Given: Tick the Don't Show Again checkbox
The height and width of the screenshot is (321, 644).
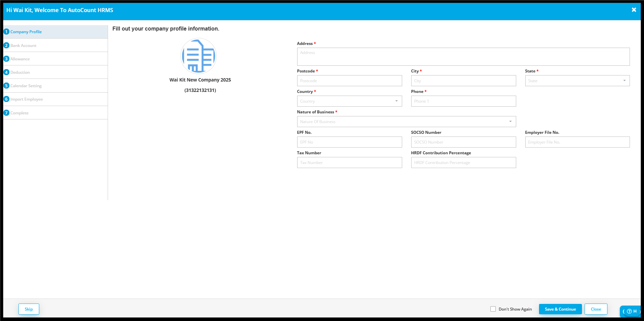Looking at the screenshot, I should [x=493, y=309].
